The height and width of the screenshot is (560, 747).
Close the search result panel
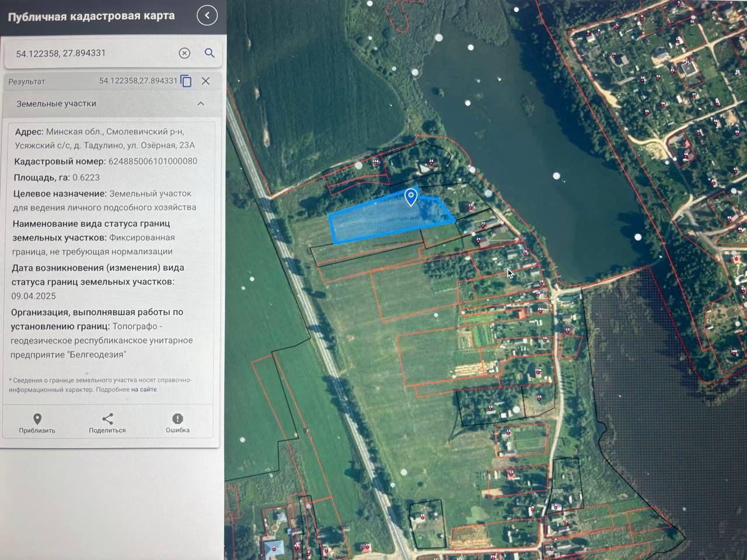[x=205, y=81]
